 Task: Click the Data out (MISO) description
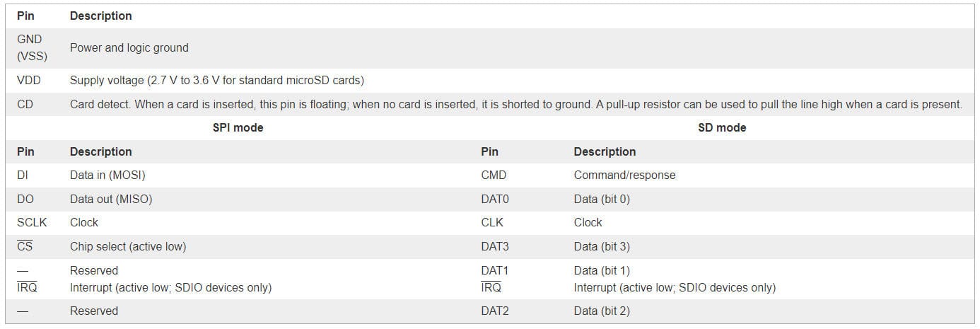[111, 199]
